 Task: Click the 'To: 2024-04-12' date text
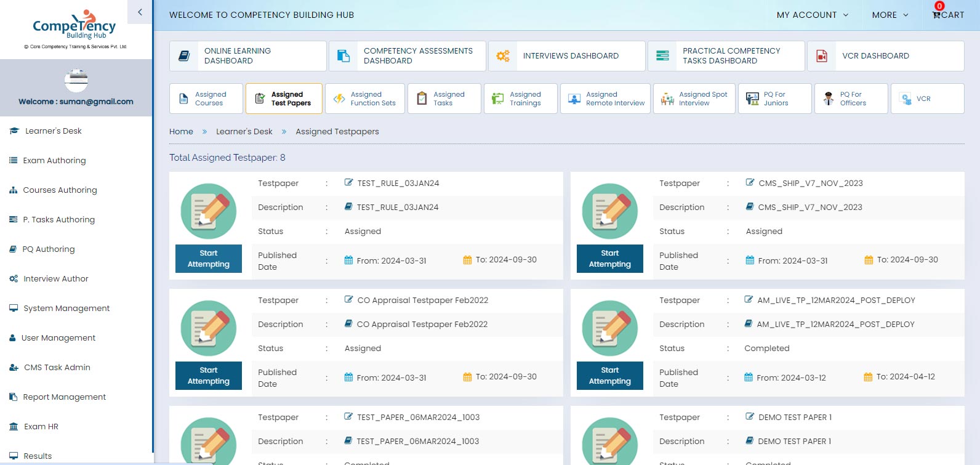(x=906, y=376)
